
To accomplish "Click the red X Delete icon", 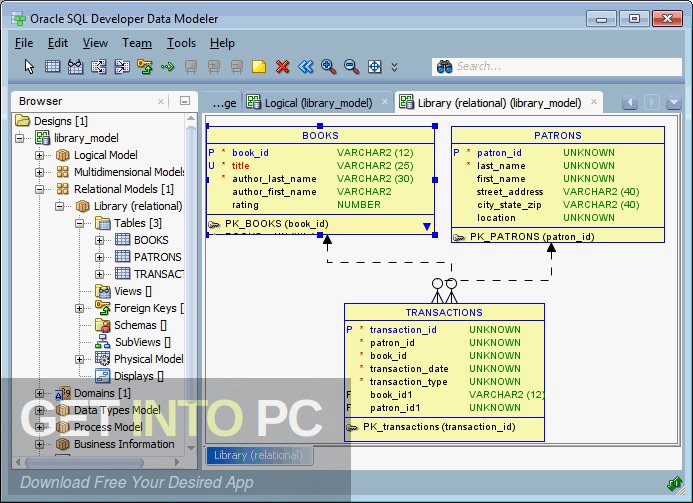I will [x=282, y=67].
